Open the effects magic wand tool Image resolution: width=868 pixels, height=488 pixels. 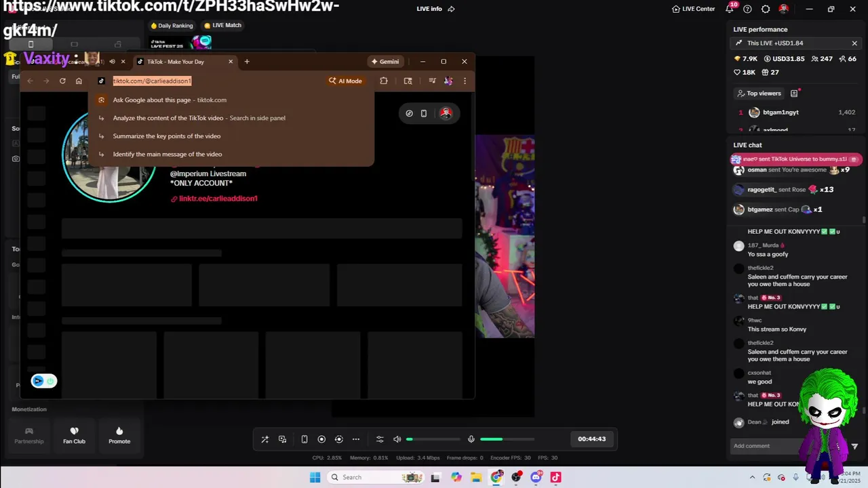point(265,439)
